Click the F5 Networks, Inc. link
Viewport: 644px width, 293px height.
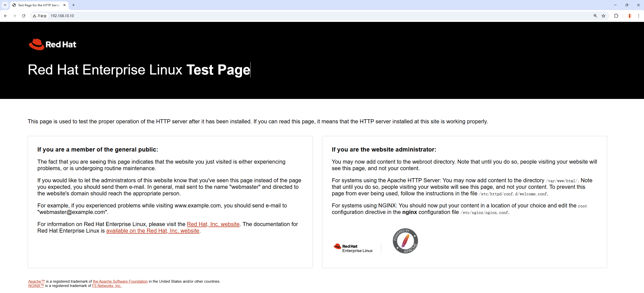point(106,286)
